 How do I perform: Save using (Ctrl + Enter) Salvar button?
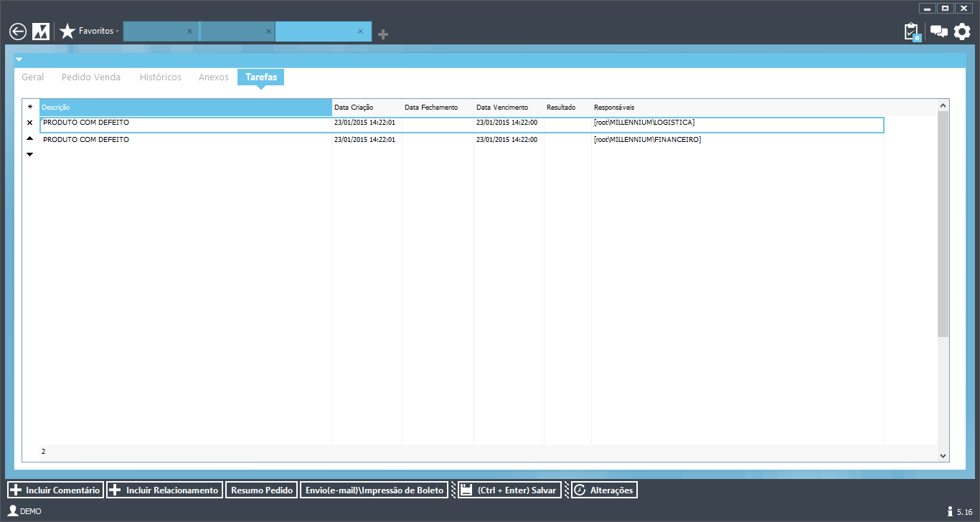click(509, 490)
